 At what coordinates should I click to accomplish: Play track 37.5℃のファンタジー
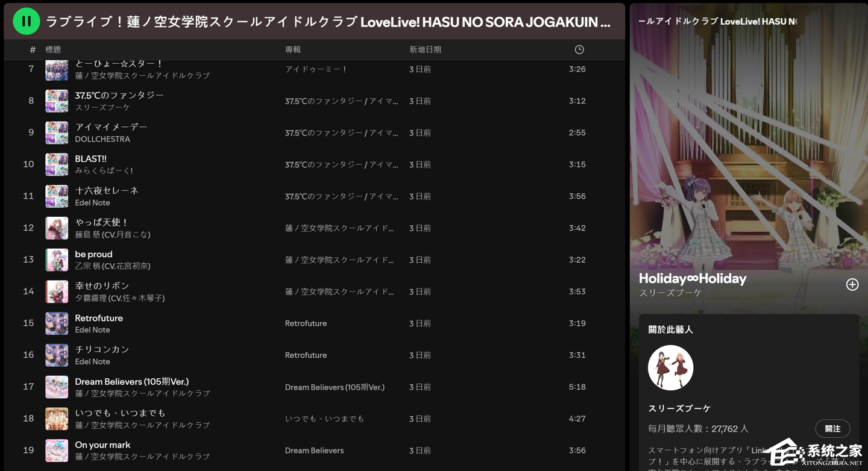(119, 95)
